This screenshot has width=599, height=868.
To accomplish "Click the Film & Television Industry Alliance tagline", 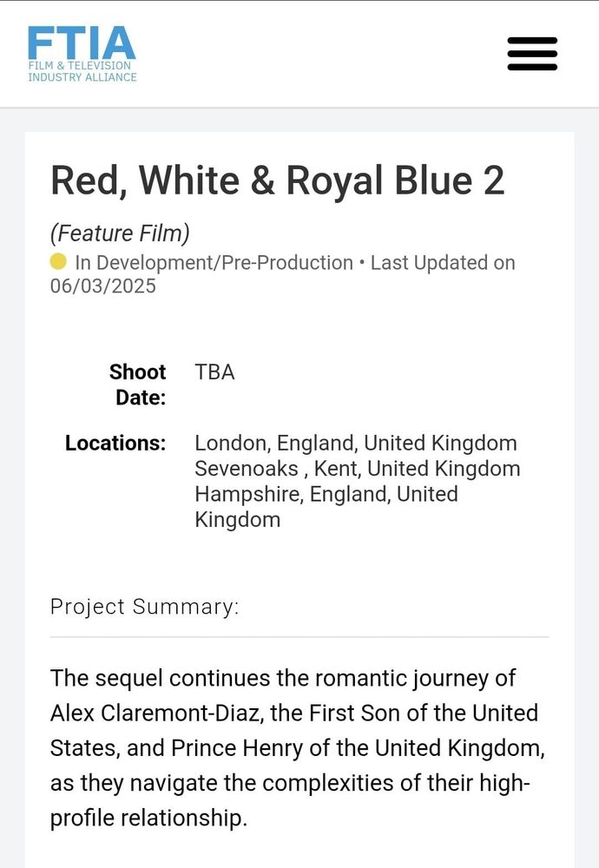I will tap(82, 71).
